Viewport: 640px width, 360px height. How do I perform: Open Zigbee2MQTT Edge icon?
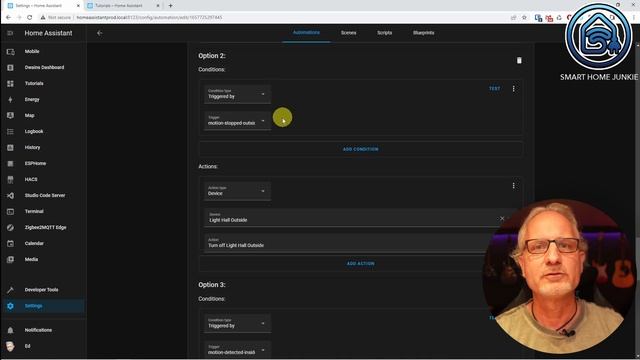pos(11,227)
